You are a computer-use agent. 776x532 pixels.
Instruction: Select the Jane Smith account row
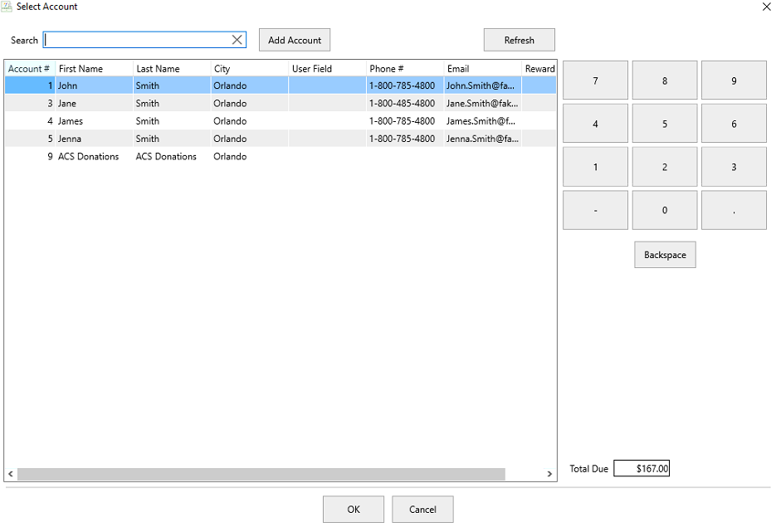pos(281,104)
